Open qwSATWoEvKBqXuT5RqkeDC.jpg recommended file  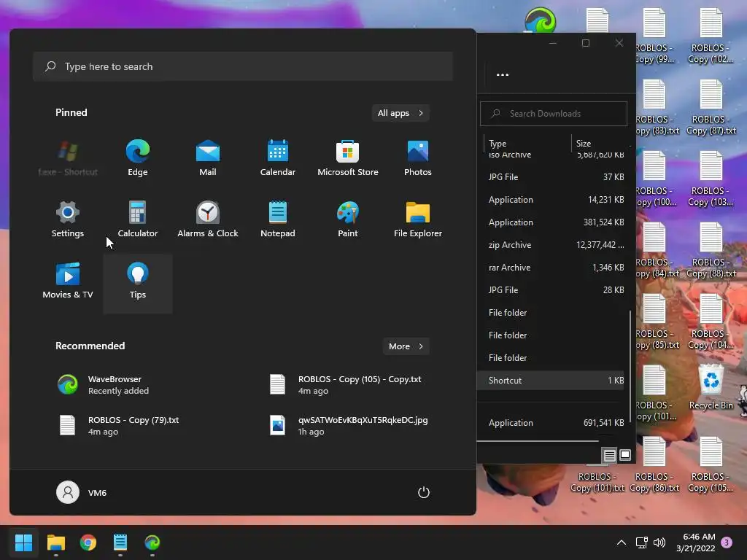(x=348, y=426)
